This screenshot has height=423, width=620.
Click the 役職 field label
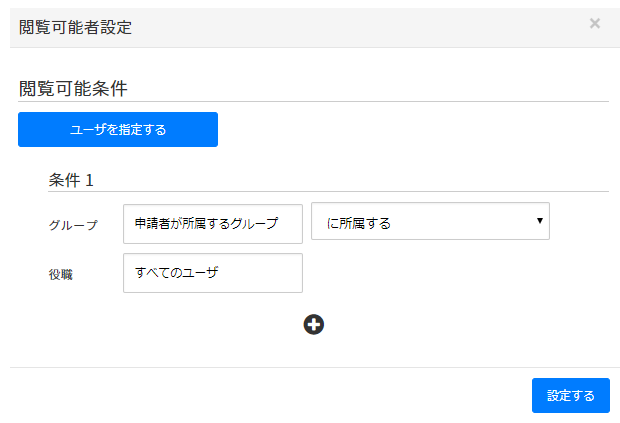tap(61, 274)
